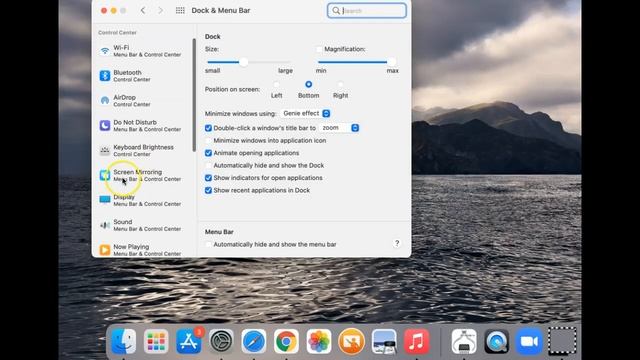The height and width of the screenshot is (360, 640).
Task: Click the white calipers icon in Dock
Action: click(x=464, y=341)
